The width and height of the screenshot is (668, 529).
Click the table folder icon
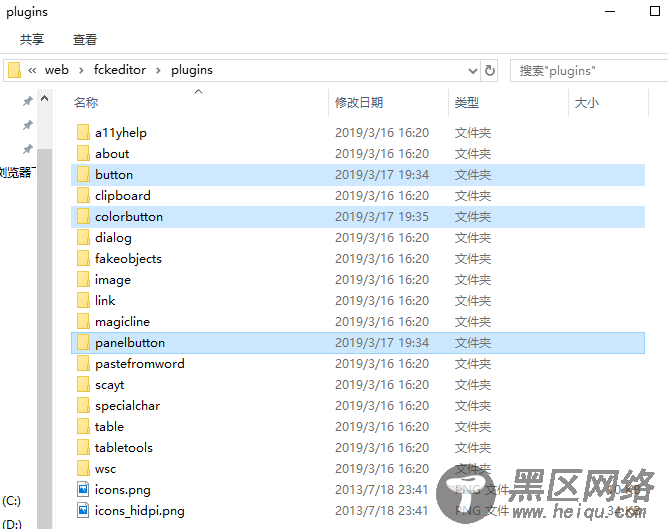(x=84, y=426)
